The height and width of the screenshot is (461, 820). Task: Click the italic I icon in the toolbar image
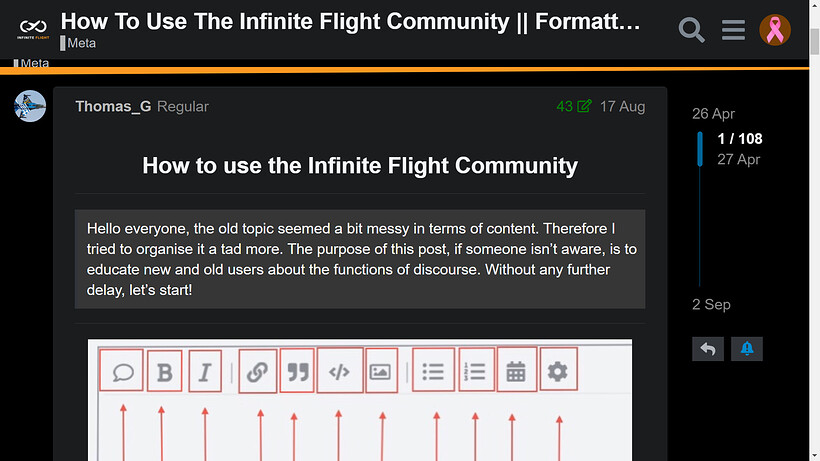click(x=205, y=371)
